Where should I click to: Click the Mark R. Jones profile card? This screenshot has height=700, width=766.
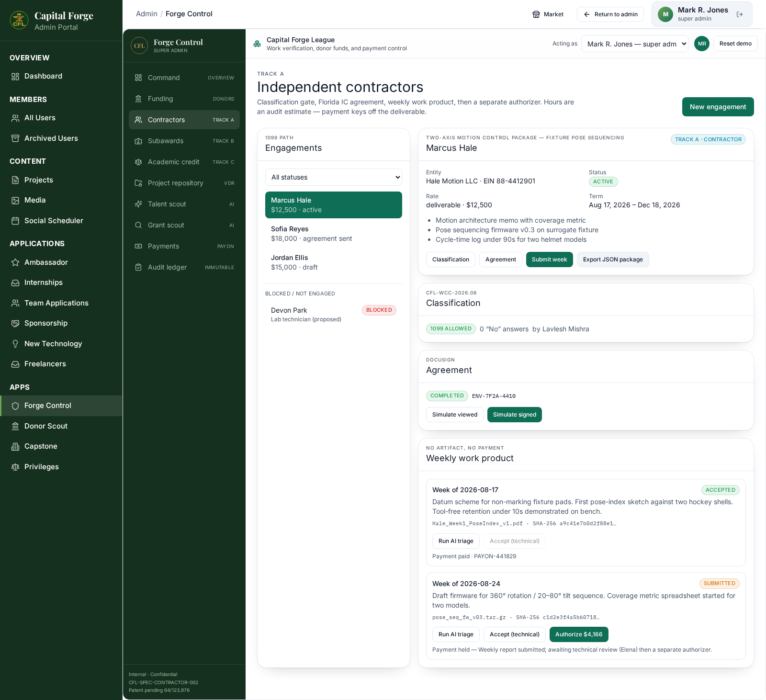click(702, 14)
